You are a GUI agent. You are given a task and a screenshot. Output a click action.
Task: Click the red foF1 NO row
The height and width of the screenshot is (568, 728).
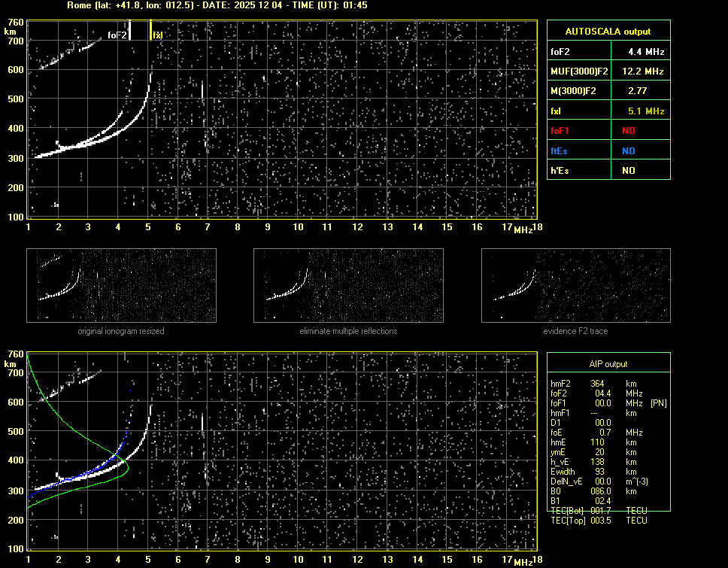[608, 131]
